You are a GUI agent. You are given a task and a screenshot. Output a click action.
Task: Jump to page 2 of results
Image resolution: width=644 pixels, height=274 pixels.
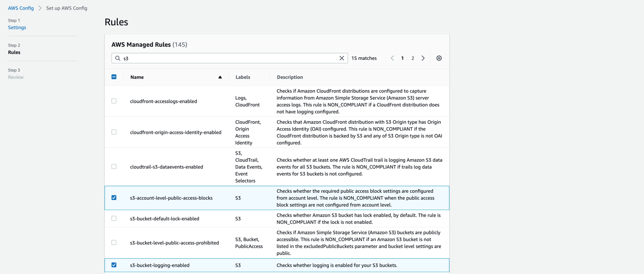coord(413,58)
